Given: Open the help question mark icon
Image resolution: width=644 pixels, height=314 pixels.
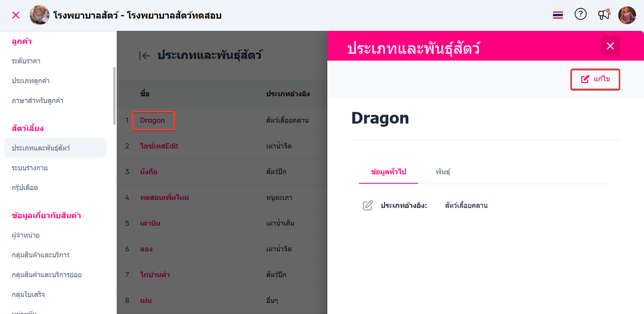Looking at the screenshot, I should (x=581, y=14).
